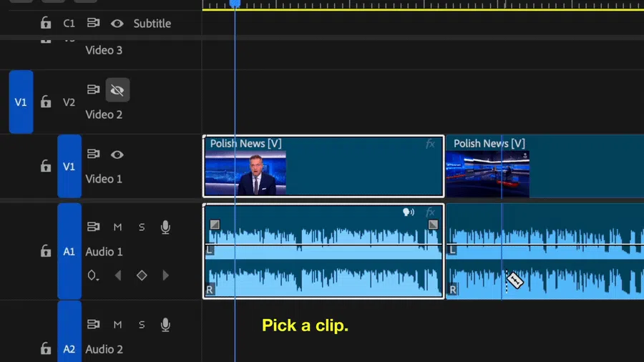Click the V1 source patch next to V2
The height and width of the screenshot is (362, 644).
point(21,102)
